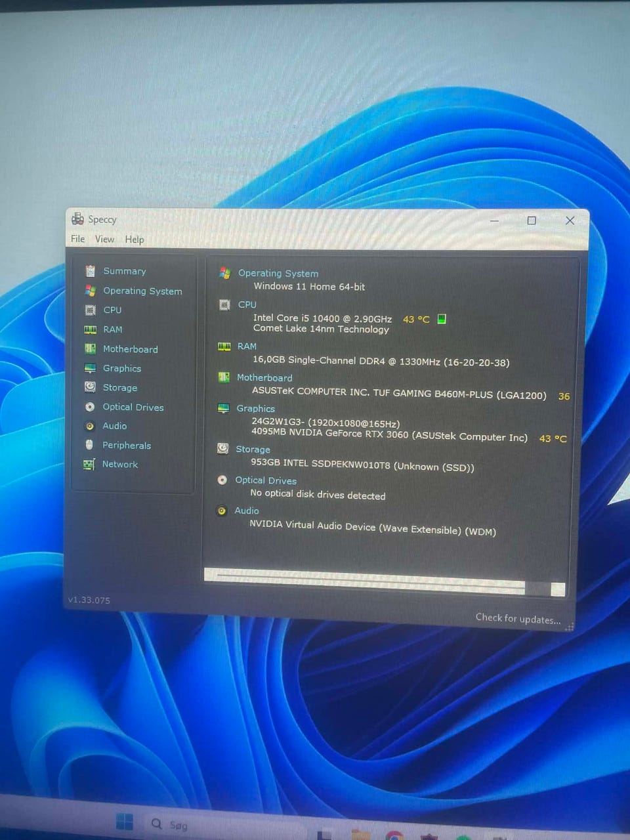Follow the Audio heading in summary panel
This screenshot has width=630, height=840.
pos(247,511)
